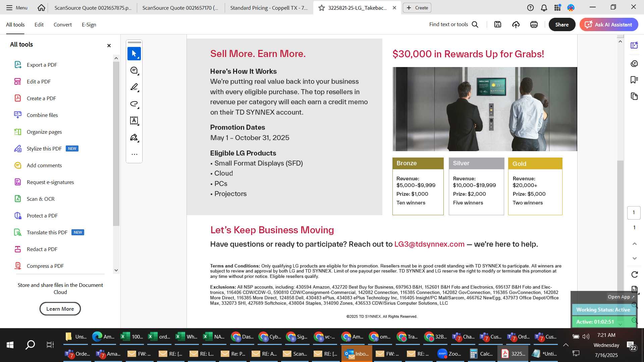
Task: Open the E-Sign menu tab
Action: pyautogui.click(x=89, y=24)
